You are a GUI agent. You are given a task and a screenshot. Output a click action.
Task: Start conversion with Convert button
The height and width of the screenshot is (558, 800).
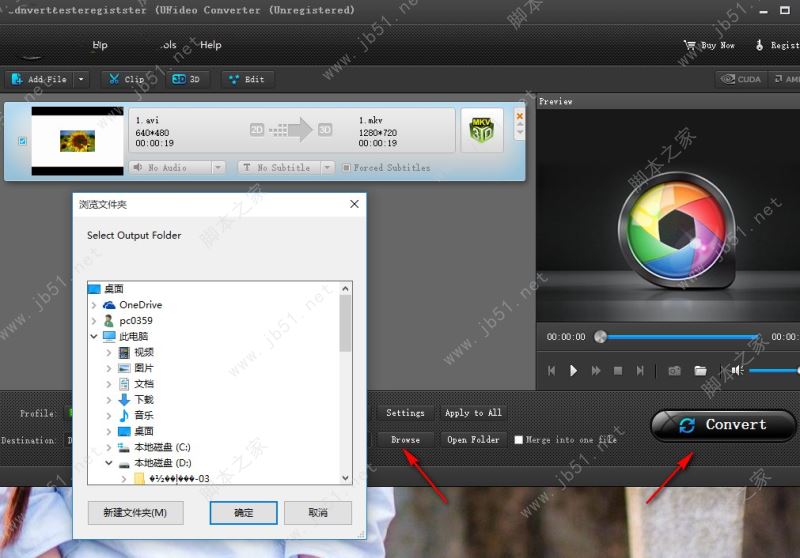coord(722,425)
